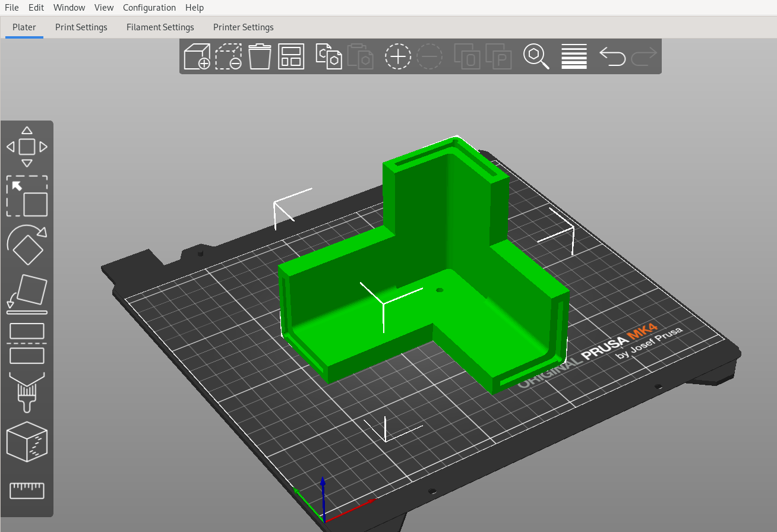The image size is (777, 532).
Task: Select the Cut tool
Action: pos(27,343)
